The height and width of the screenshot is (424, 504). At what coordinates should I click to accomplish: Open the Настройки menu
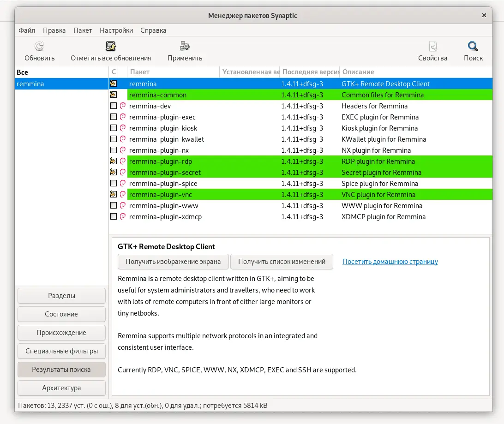coord(116,30)
